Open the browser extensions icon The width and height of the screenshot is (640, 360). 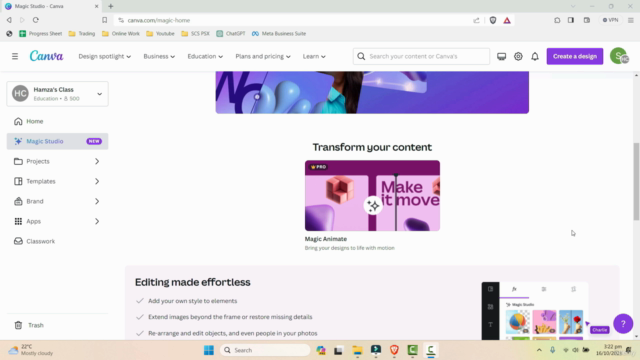557,20
